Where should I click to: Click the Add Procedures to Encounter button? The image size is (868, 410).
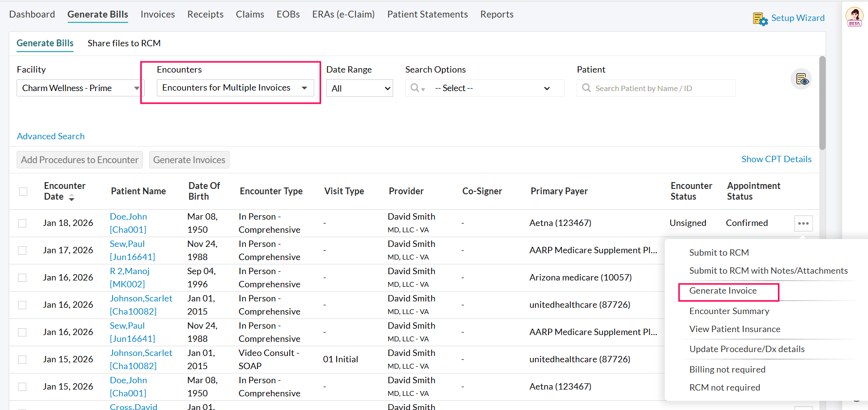[x=80, y=160]
